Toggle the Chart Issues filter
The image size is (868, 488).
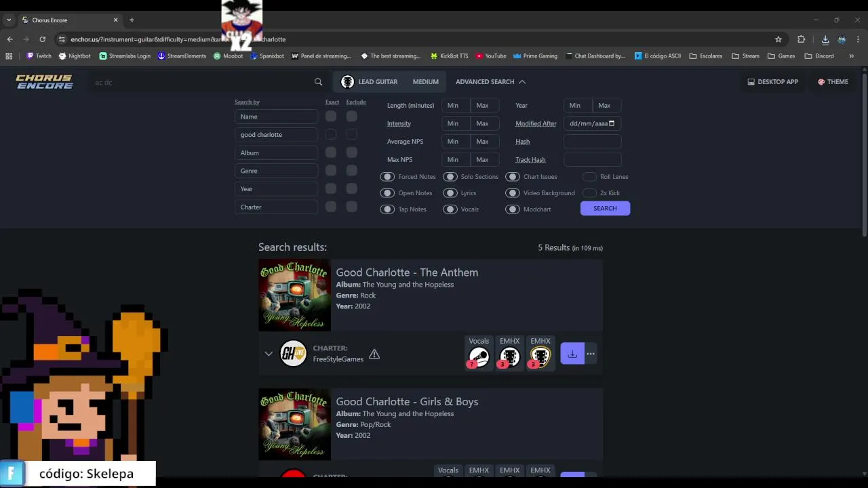pyautogui.click(x=513, y=177)
